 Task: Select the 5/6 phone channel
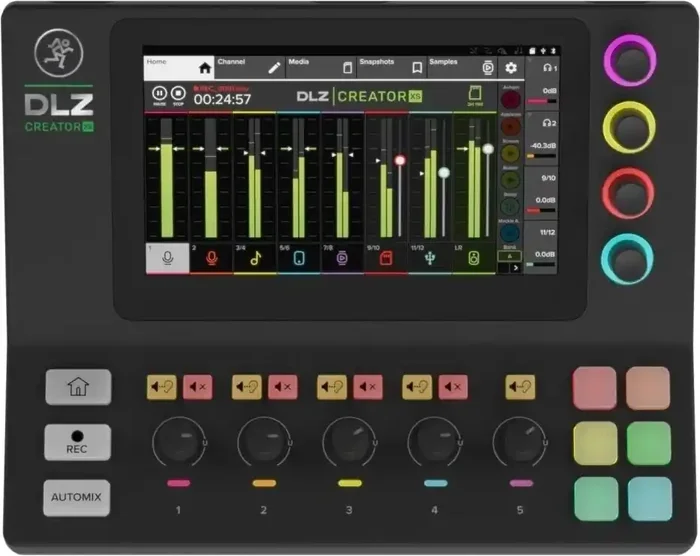pos(299,258)
